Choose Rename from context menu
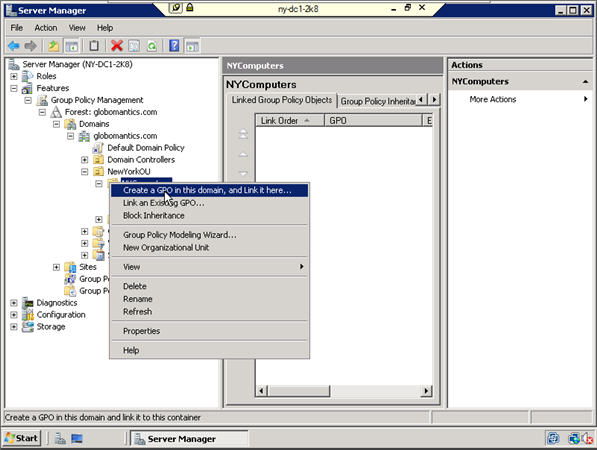597x450 pixels. tap(209, 299)
